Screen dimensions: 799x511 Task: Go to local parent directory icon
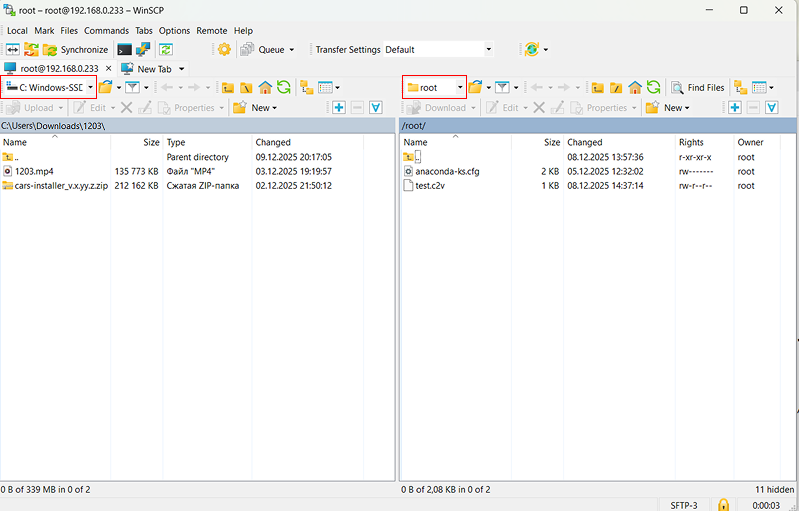click(x=228, y=88)
